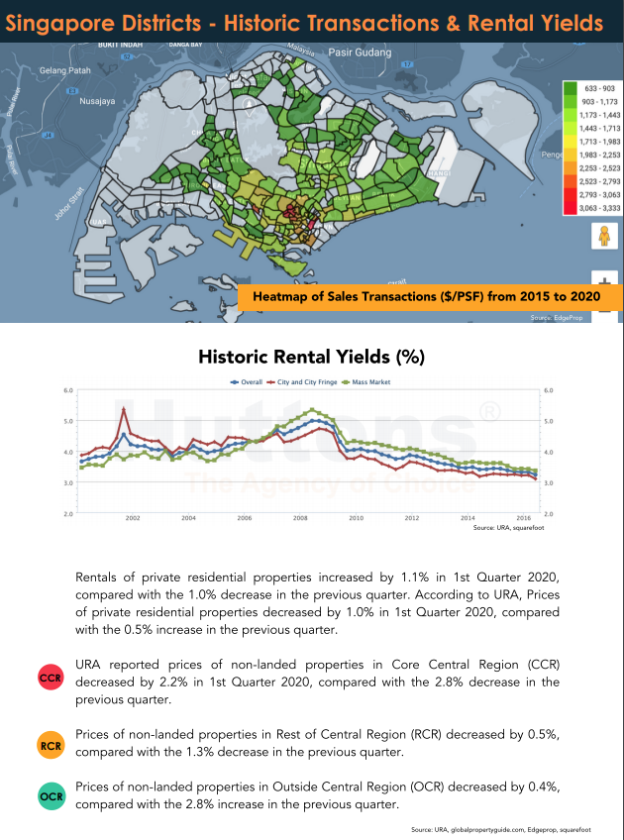
Task: Select the 1,173 - 1,443 legend swatch
Action: point(571,115)
